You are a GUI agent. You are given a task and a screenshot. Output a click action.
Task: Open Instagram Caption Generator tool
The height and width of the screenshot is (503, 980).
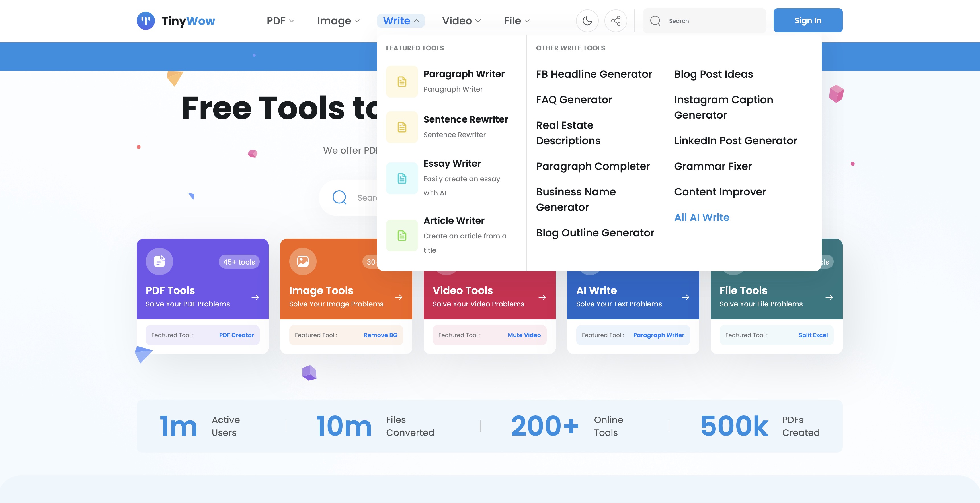(x=723, y=107)
